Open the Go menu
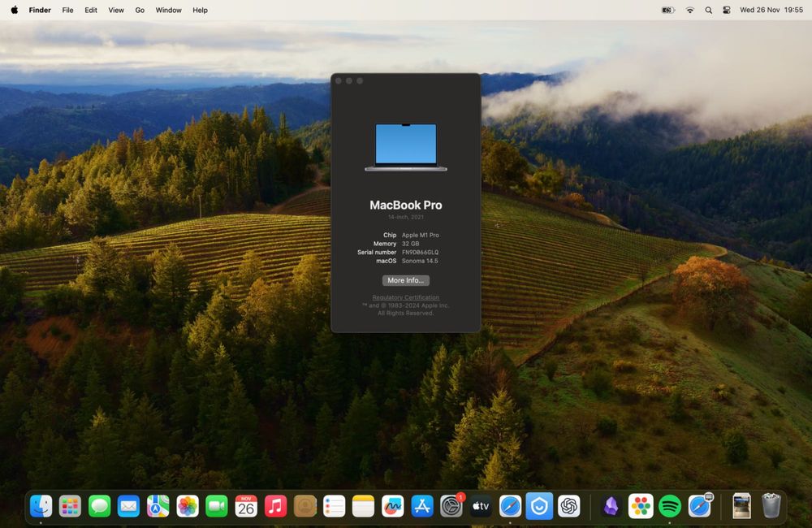 click(x=140, y=10)
